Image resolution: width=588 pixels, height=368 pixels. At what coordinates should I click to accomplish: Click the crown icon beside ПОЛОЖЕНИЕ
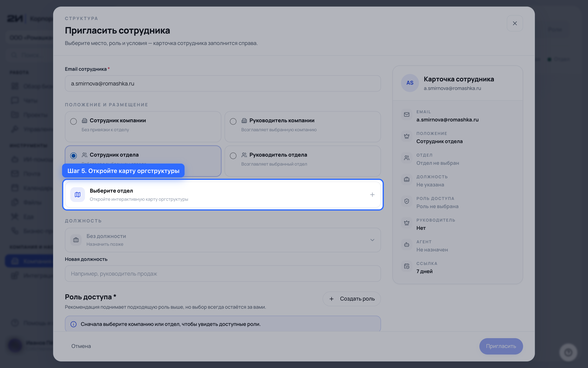[406, 136]
